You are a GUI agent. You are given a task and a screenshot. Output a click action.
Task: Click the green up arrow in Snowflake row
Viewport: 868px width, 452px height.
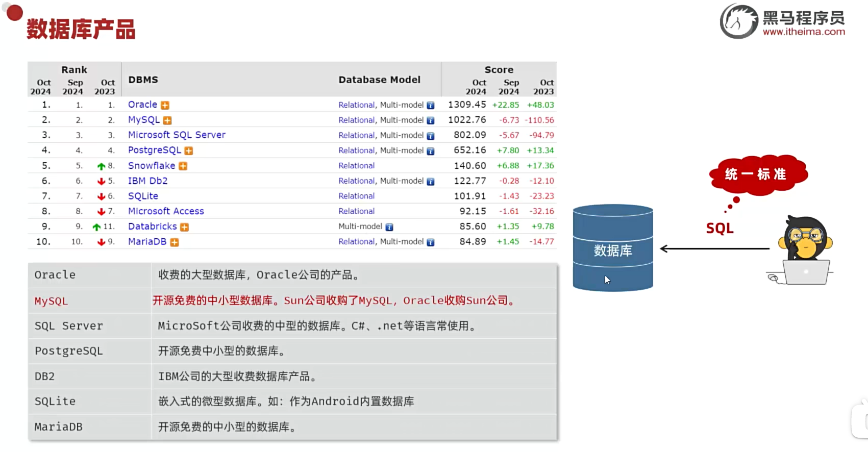[101, 166]
